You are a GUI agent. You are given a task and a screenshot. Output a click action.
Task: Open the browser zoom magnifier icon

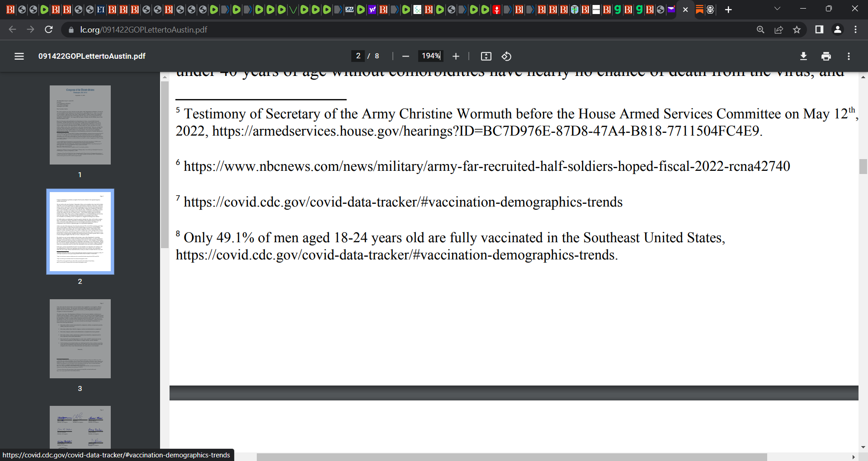(x=760, y=29)
